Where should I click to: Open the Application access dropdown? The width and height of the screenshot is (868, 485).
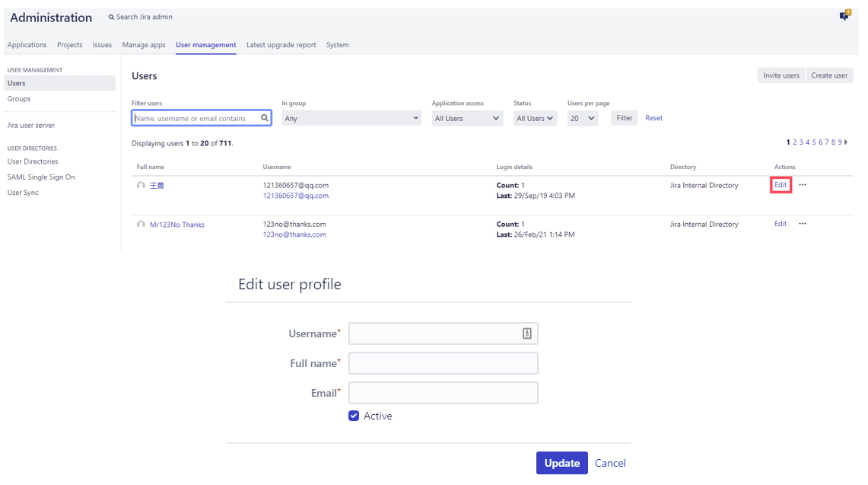point(467,119)
